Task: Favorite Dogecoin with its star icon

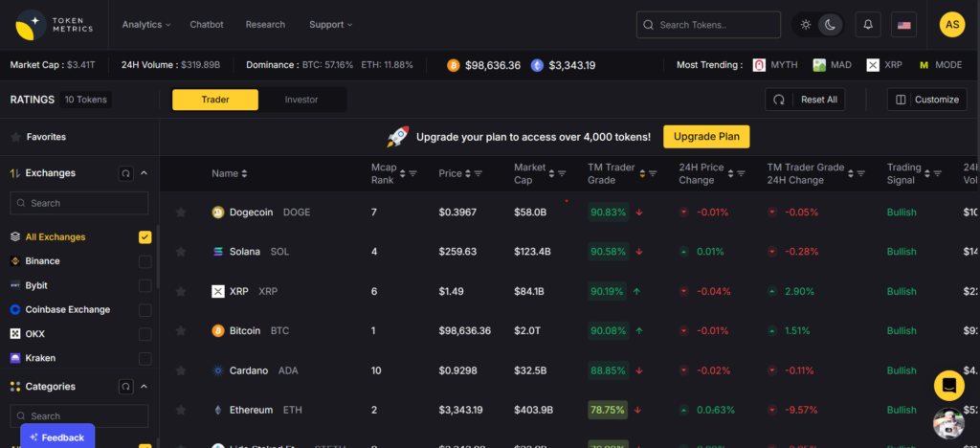Action: click(181, 213)
